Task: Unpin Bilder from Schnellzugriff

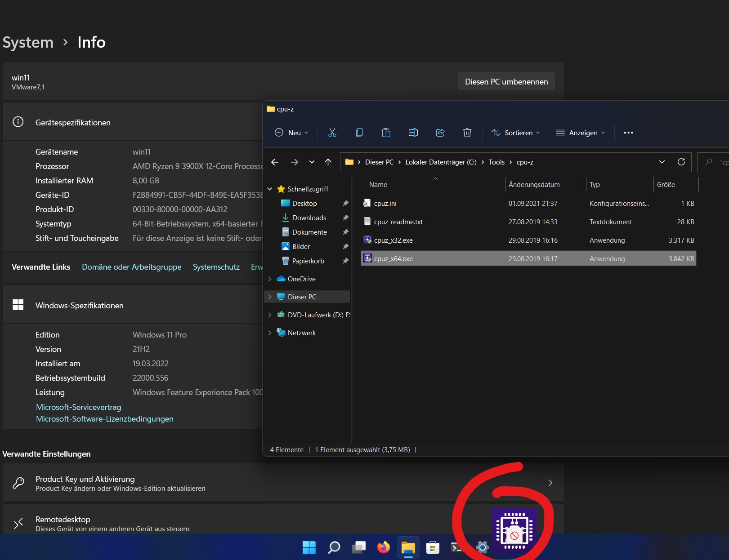Action: [345, 246]
